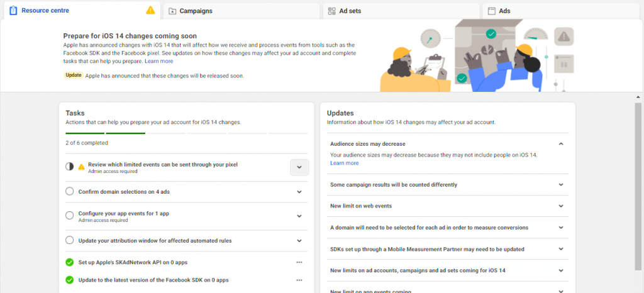Click the warning icon beside Review which limited events

[81, 167]
